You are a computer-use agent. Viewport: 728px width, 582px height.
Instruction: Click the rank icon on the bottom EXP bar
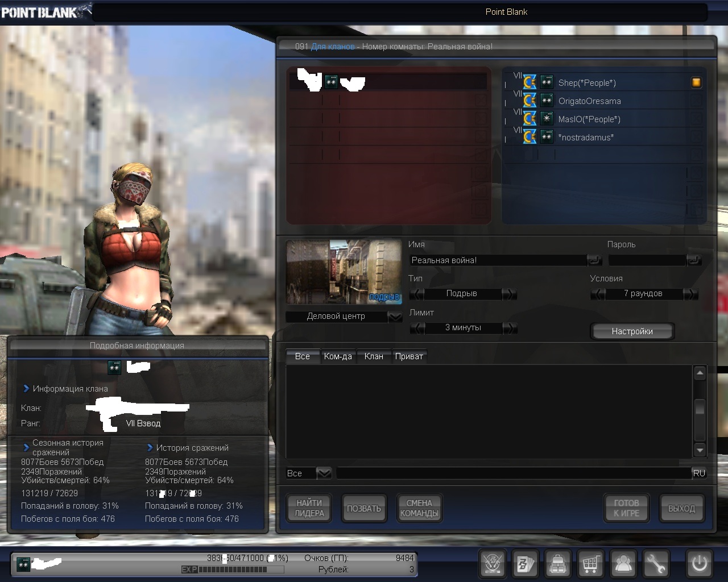tap(23, 564)
